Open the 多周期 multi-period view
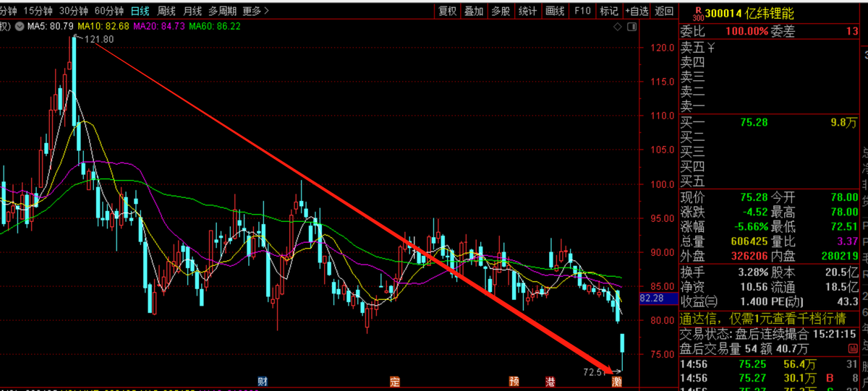This screenshot has height=391, width=868. point(223,11)
